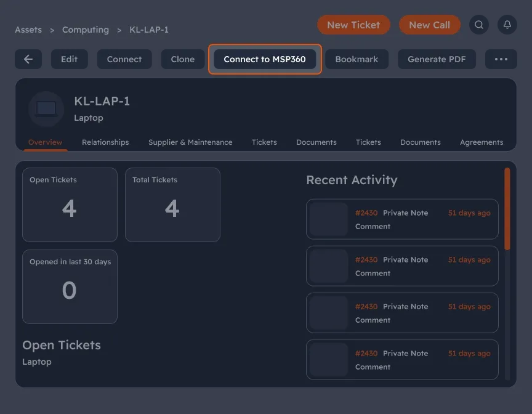Create a New Ticket

coord(353,25)
